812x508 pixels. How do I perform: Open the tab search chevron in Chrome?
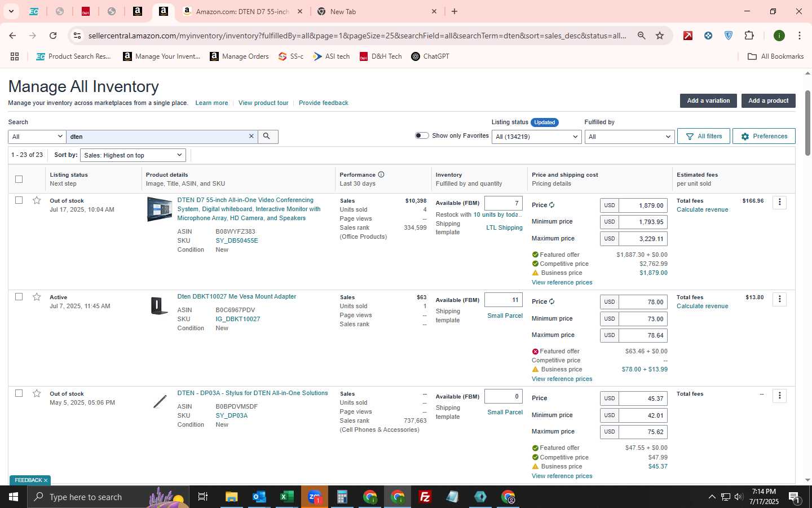[11, 11]
